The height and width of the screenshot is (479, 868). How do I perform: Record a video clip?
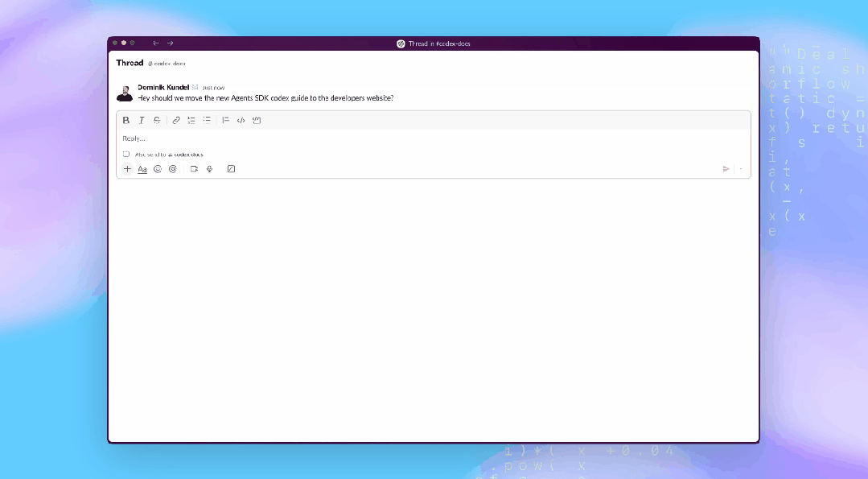pyautogui.click(x=195, y=169)
